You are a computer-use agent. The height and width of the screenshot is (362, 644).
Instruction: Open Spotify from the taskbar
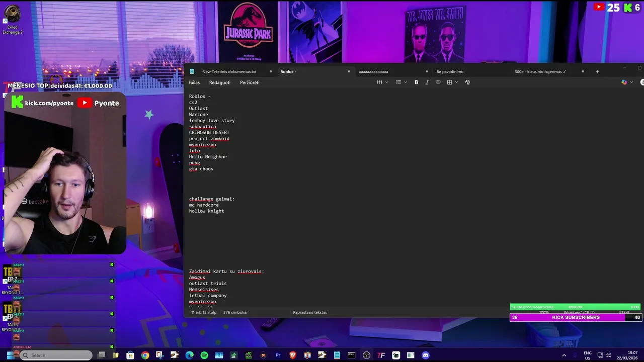point(204,355)
